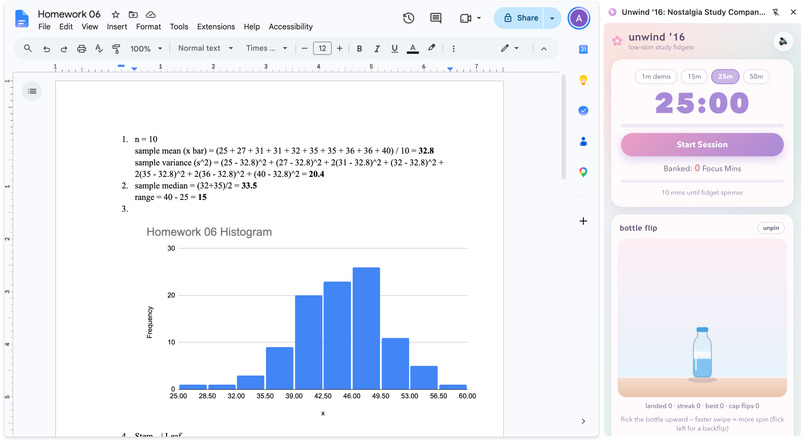Screen dimensions: 806x441
Task: Collapse the menus with the up chevron
Action: pyautogui.click(x=544, y=49)
